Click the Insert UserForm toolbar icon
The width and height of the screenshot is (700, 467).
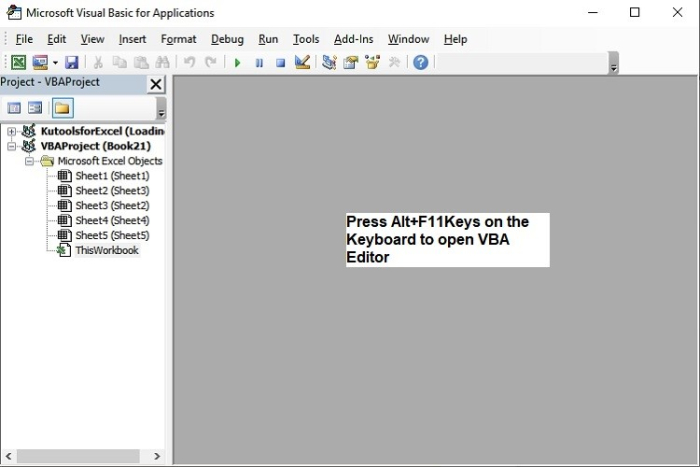point(40,62)
